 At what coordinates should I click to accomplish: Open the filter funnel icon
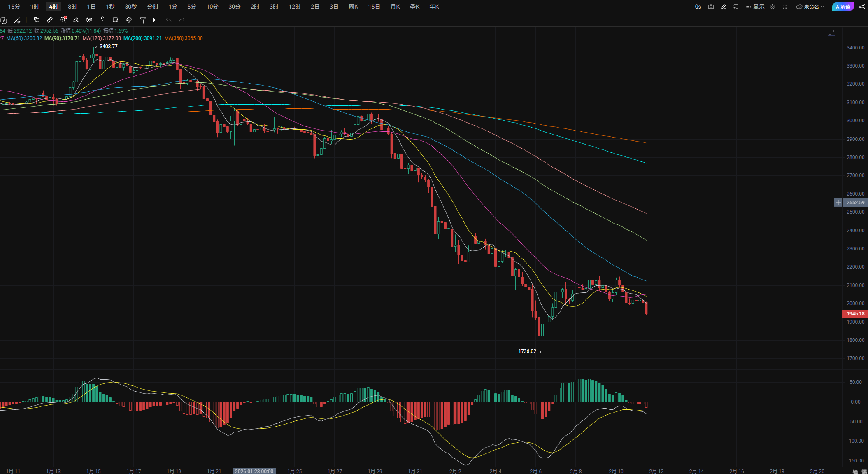pos(142,20)
